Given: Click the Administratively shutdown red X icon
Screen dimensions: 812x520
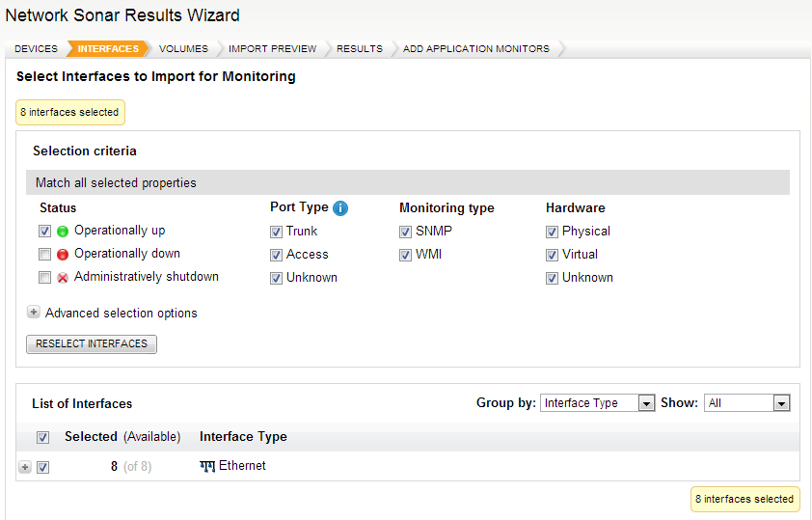Looking at the screenshot, I should [63, 278].
